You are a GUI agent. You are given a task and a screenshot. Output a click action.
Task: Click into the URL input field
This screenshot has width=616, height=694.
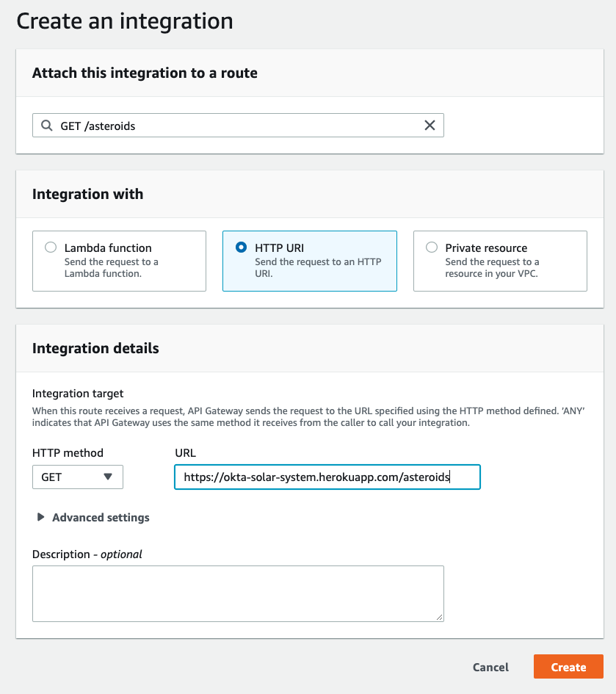click(x=327, y=477)
